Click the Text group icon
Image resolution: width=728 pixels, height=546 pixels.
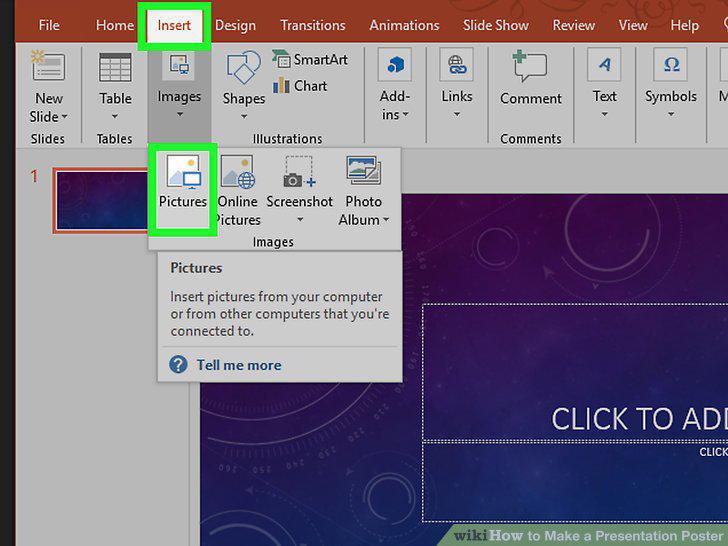tap(604, 65)
